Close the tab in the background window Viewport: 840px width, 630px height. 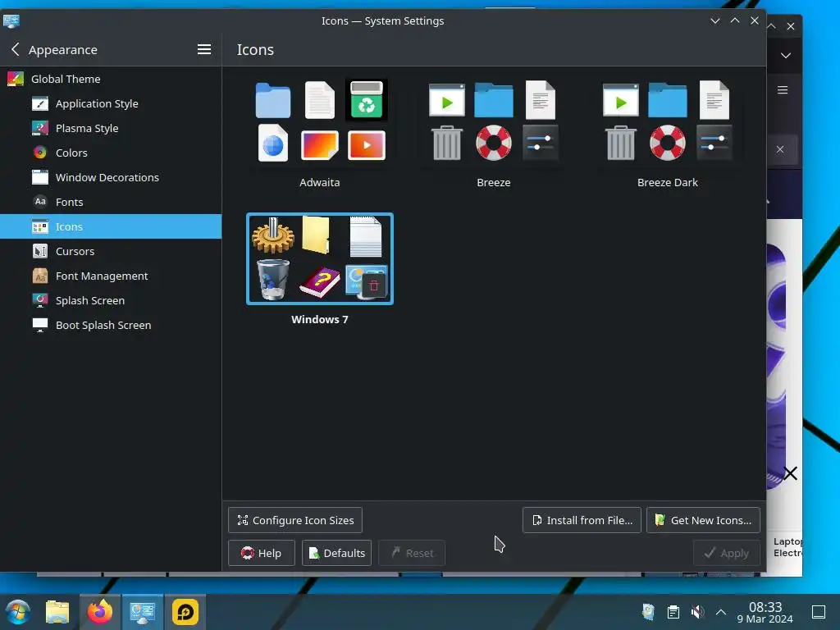[780, 149]
